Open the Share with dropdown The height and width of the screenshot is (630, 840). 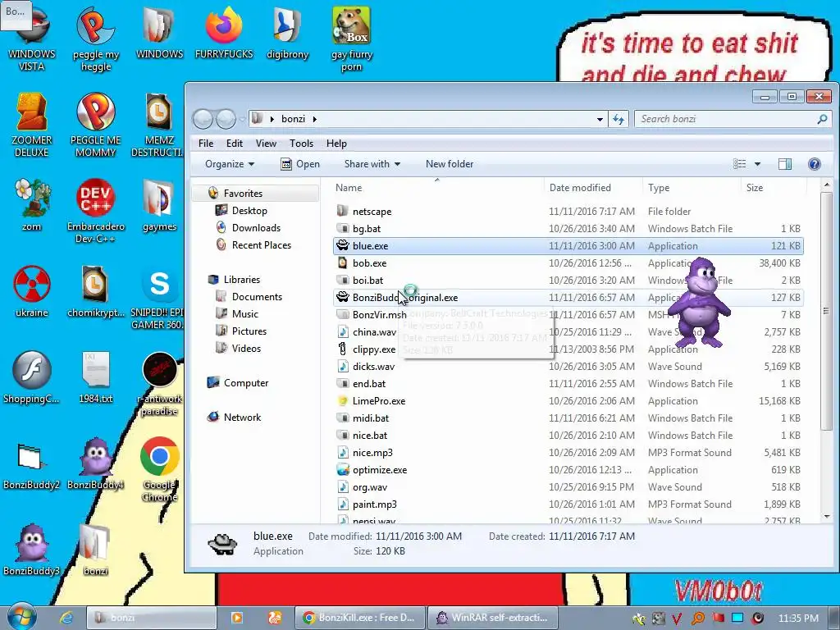tap(372, 164)
